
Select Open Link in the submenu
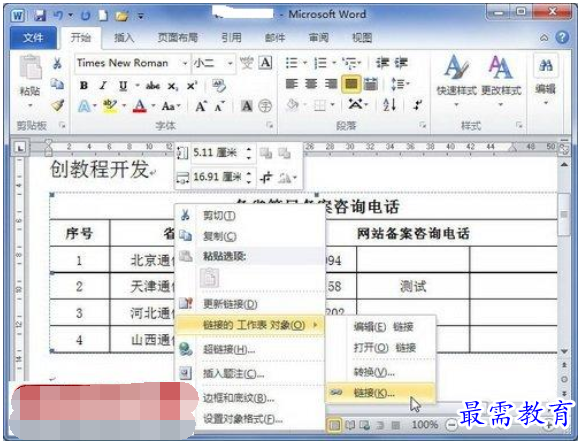click(x=380, y=348)
